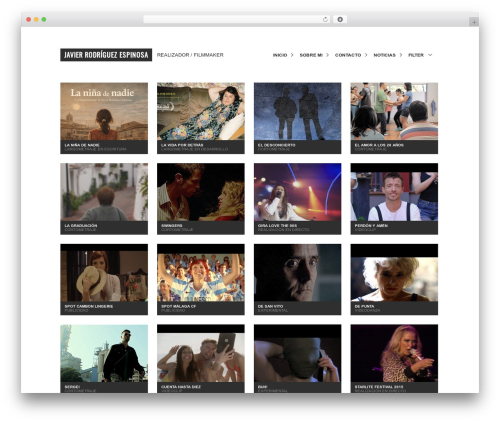Click the chevron next to Inicio

click(x=292, y=55)
